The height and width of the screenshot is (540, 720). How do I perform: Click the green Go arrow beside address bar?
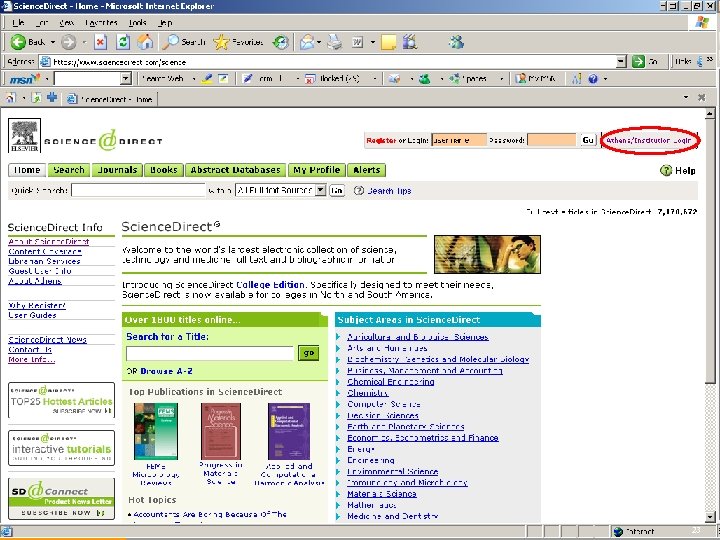click(638, 62)
